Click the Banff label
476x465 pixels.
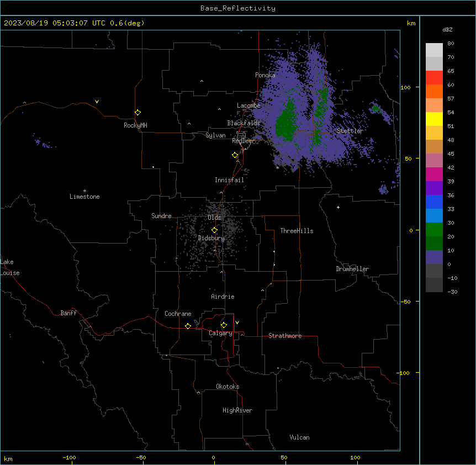pyautogui.click(x=68, y=313)
